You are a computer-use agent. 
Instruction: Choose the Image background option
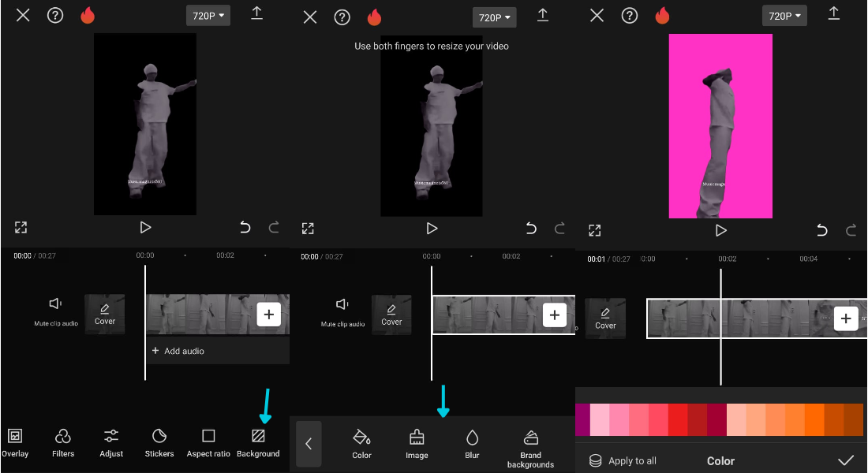pos(417,445)
